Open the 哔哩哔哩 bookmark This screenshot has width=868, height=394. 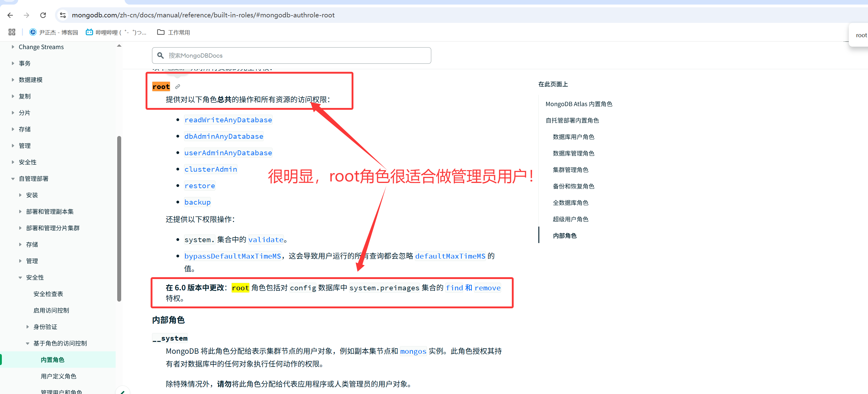pos(116,32)
